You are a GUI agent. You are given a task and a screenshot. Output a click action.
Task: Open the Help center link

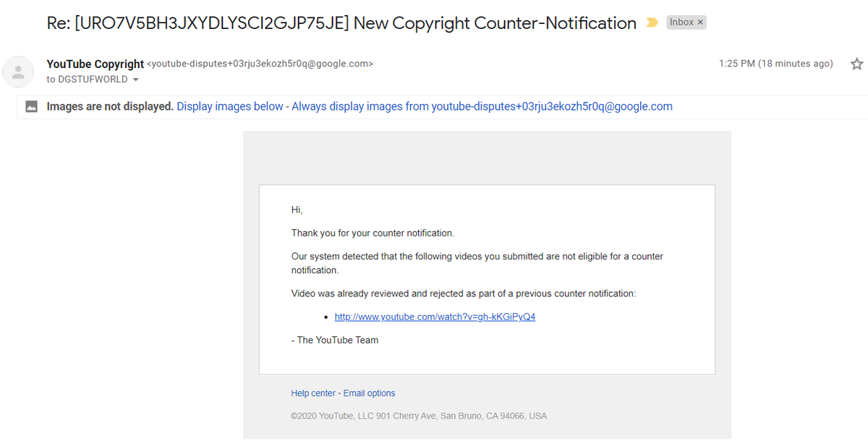(x=313, y=393)
